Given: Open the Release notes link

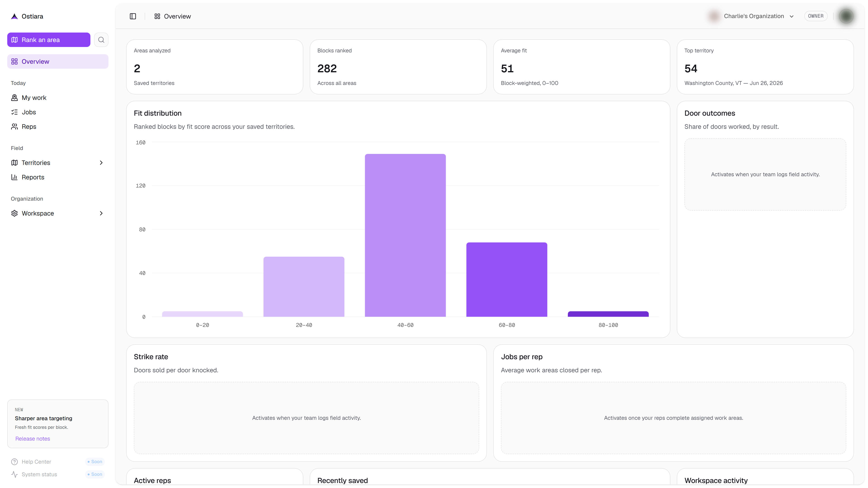Looking at the screenshot, I should click(x=32, y=439).
